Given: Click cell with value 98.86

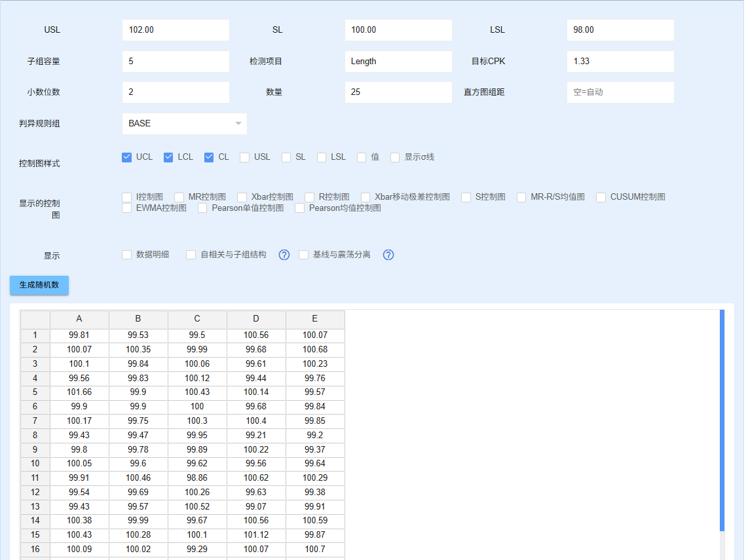Looking at the screenshot, I should click(x=197, y=478).
